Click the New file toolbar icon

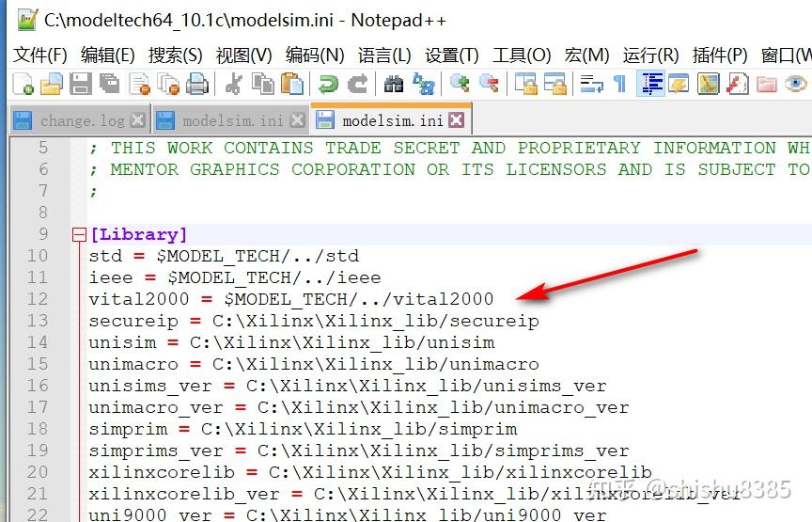pos(23,84)
